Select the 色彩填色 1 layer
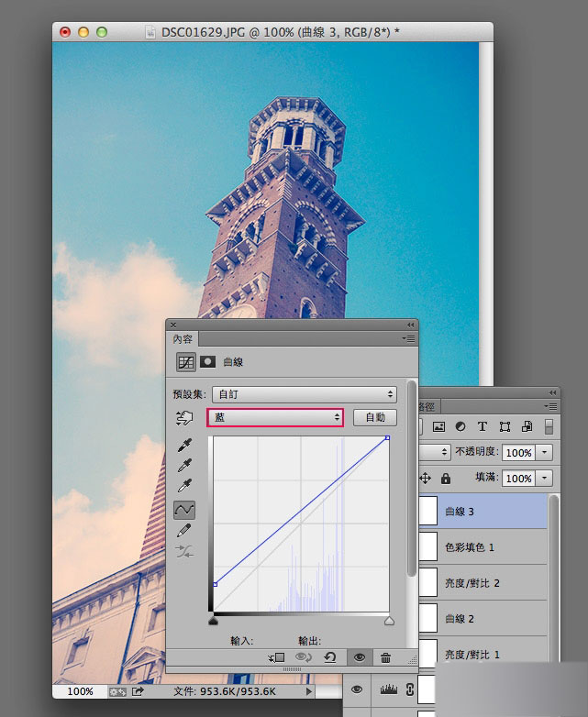The image size is (588, 717). click(x=483, y=546)
